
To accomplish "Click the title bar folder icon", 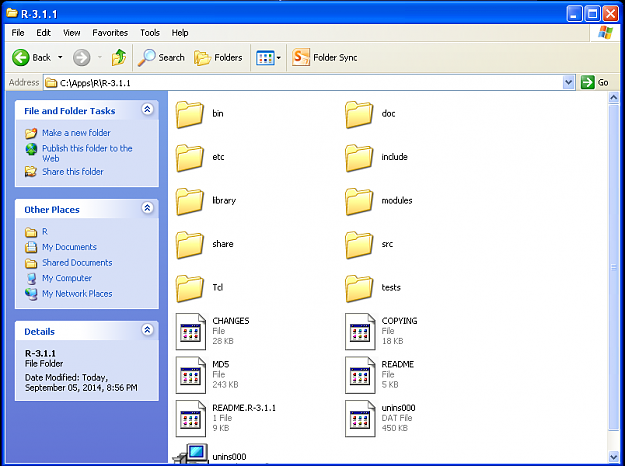I will (x=12, y=14).
